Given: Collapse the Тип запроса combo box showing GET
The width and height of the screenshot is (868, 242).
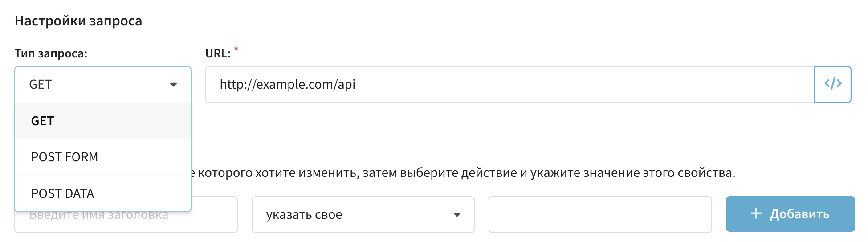Looking at the screenshot, I should pyautogui.click(x=103, y=85).
